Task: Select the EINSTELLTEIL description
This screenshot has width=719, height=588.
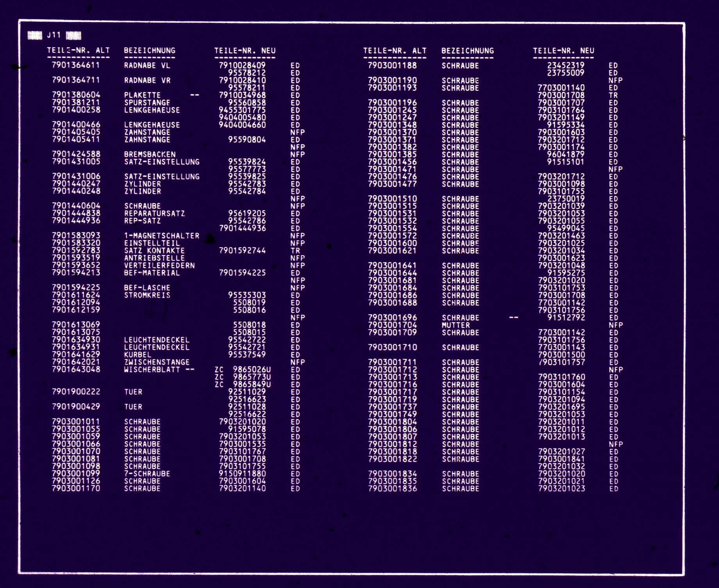Action: point(152,243)
